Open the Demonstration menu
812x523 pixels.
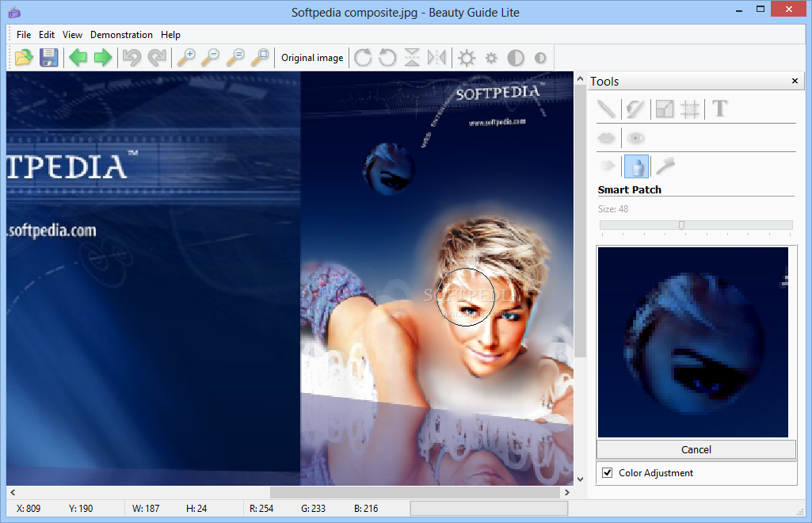[121, 35]
